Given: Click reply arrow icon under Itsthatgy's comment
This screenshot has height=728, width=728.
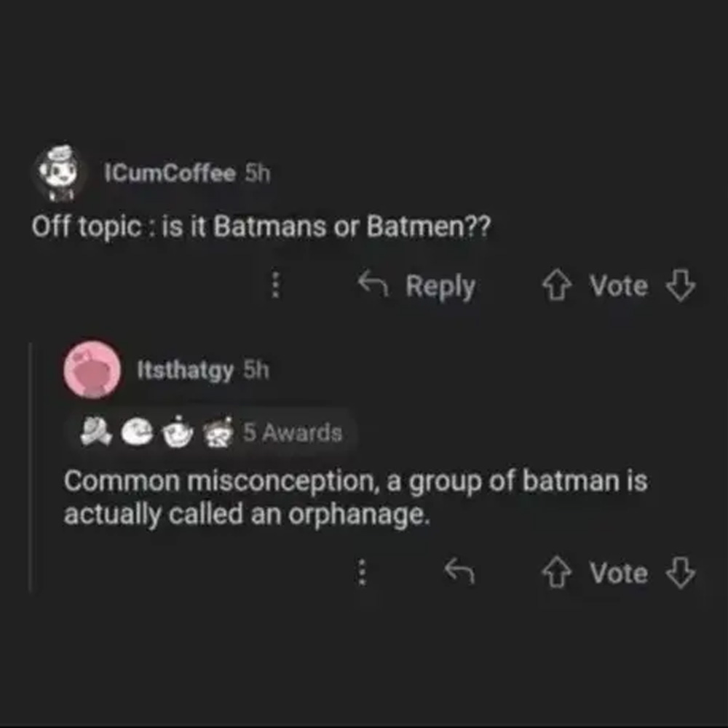Looking at the screenshot, I should (460, 573).
